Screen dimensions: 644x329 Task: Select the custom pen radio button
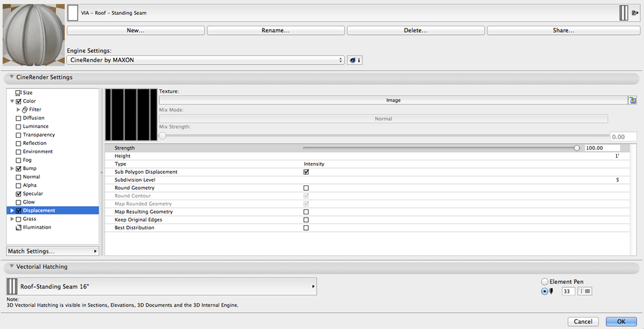pos(545,291)
